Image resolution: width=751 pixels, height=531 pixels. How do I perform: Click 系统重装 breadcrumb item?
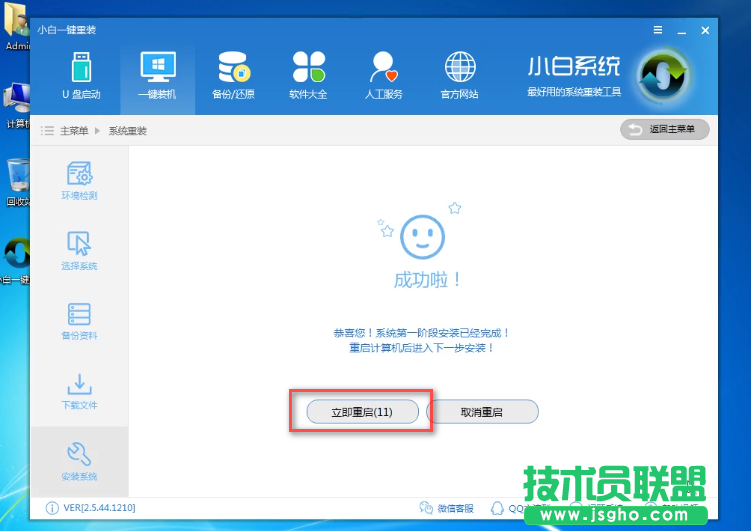coord(127,131)
